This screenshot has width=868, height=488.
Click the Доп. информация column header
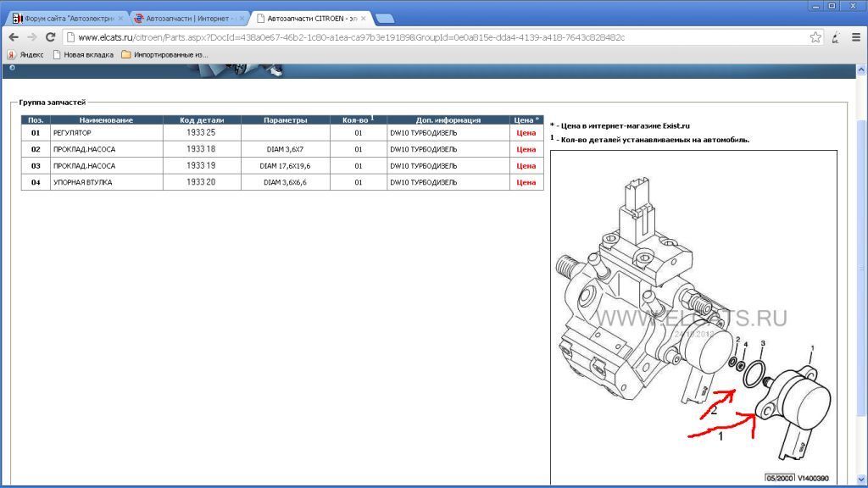(x=448, y=120)
